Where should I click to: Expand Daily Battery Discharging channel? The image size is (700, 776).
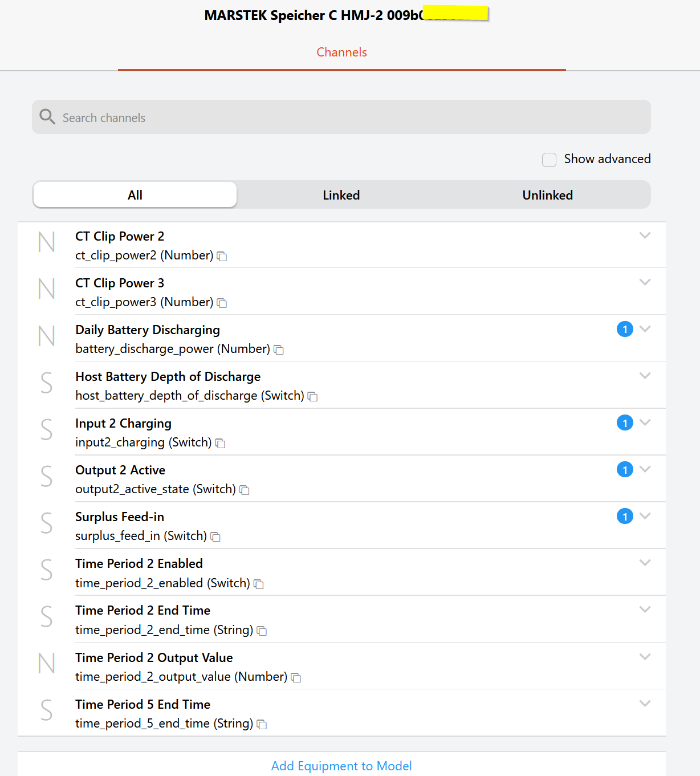[x=645, y=329]
